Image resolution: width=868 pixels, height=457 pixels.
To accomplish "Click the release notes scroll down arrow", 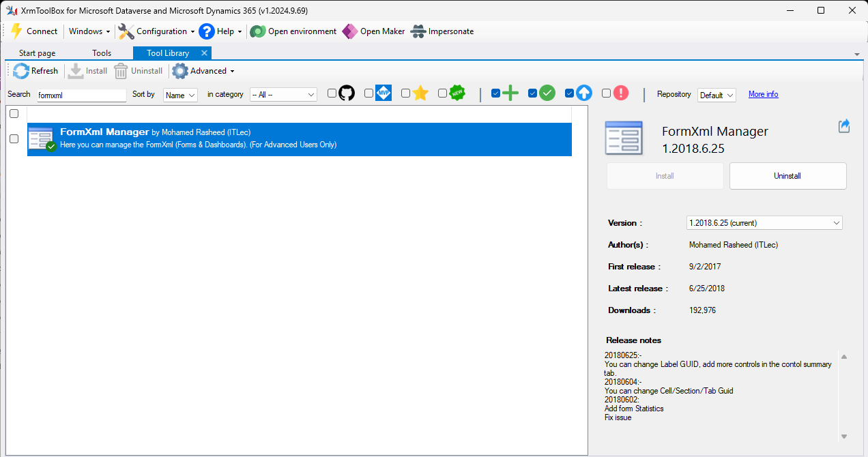I will point(844,437).
